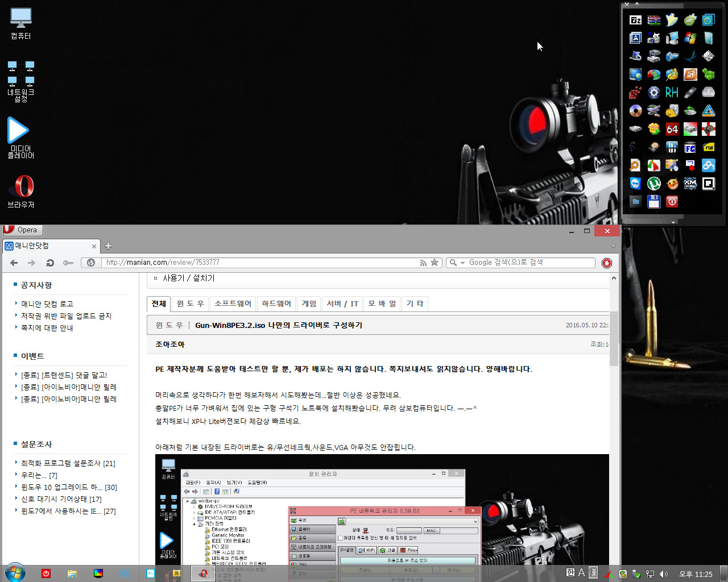Click the Opera reload button
This screenshot has width=728, height=582.
[50, 263]
